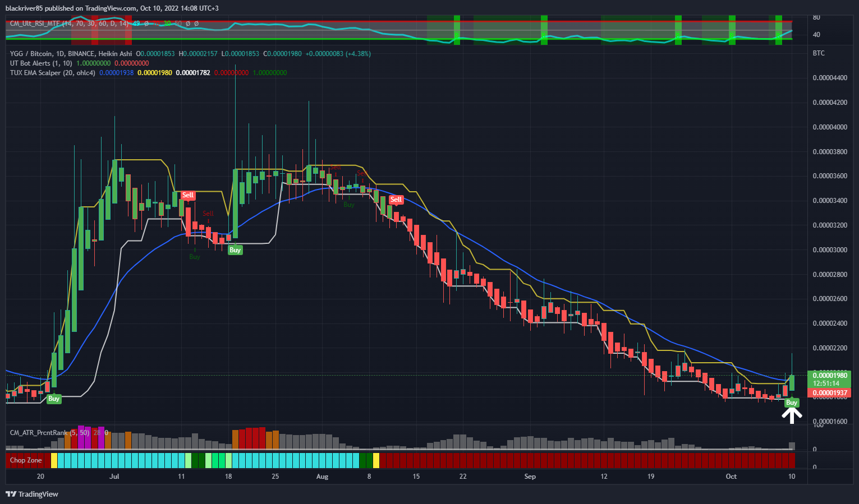The image size is (859, 504).
Task: Click the 0.00003200 price axis label
Action: pos(830,225)
